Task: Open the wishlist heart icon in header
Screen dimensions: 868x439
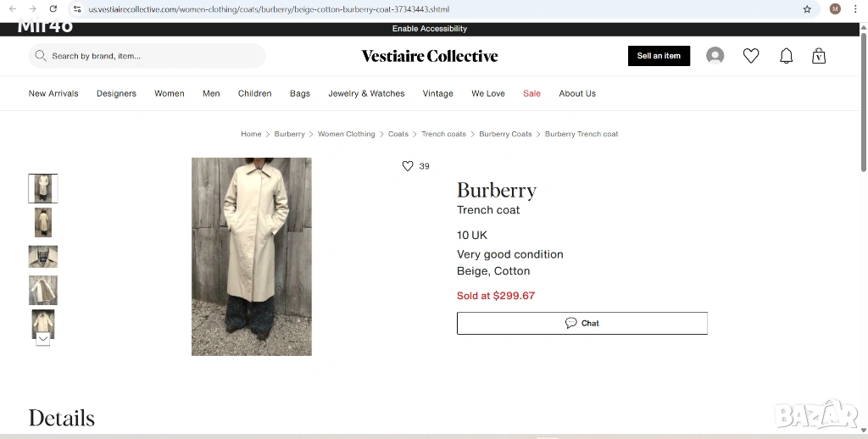Action: click(x=751, y=56)
